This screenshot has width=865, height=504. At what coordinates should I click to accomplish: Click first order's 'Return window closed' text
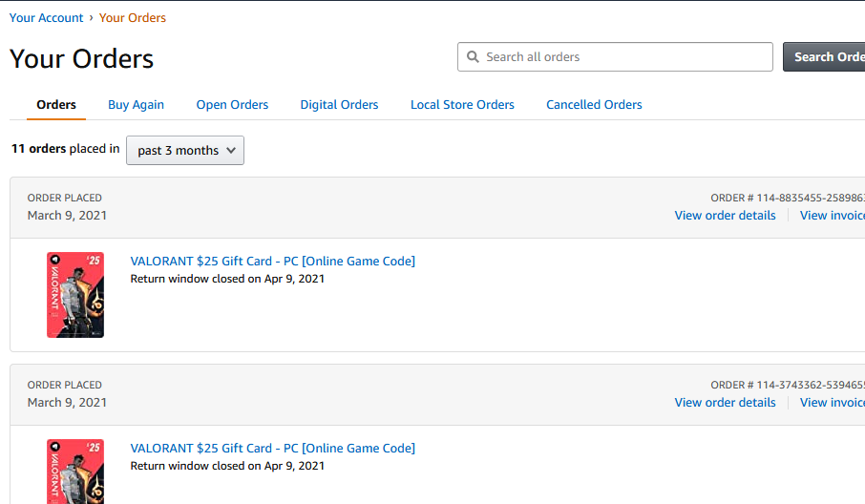pos(227,279)
